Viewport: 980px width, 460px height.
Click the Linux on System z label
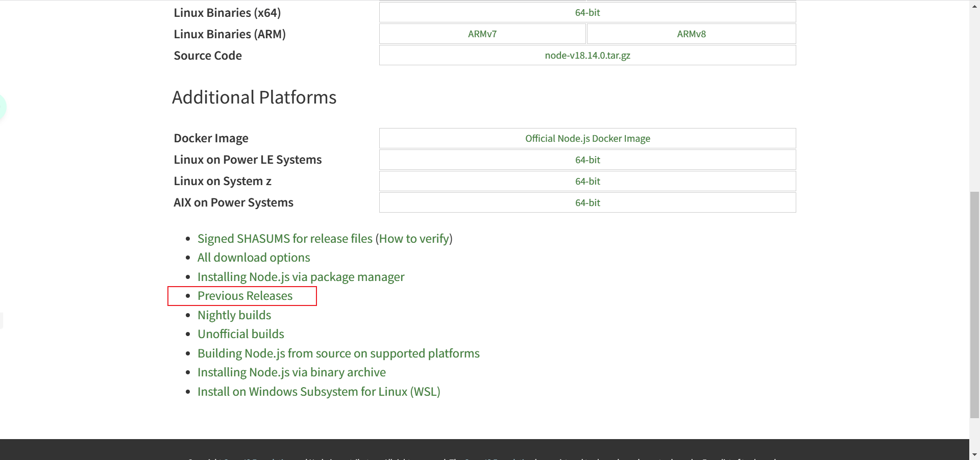223,182
